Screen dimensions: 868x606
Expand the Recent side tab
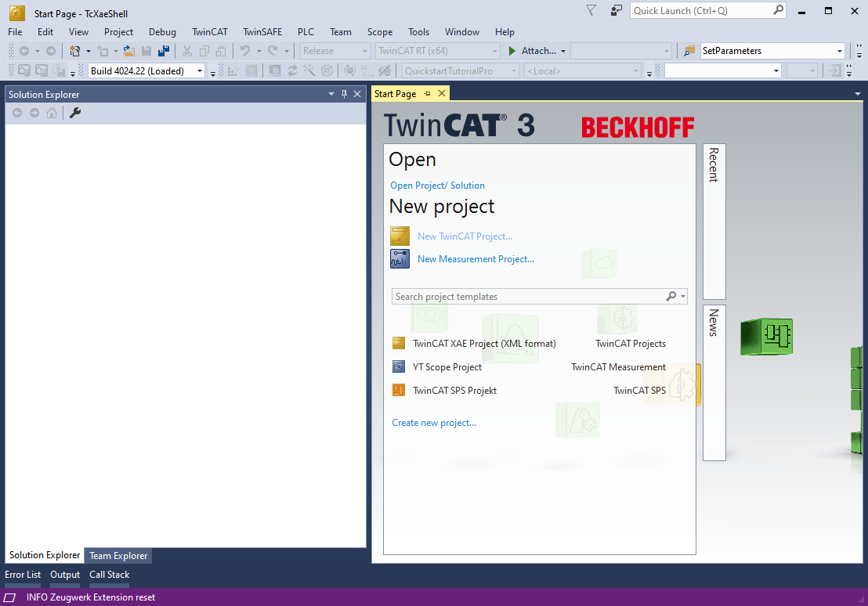click(x=714, y=222)
